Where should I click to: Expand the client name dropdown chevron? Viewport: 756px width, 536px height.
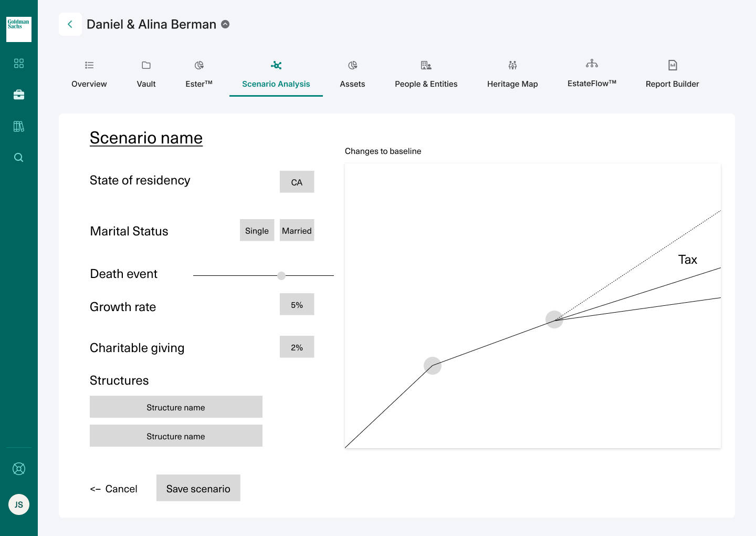(225, 24)
